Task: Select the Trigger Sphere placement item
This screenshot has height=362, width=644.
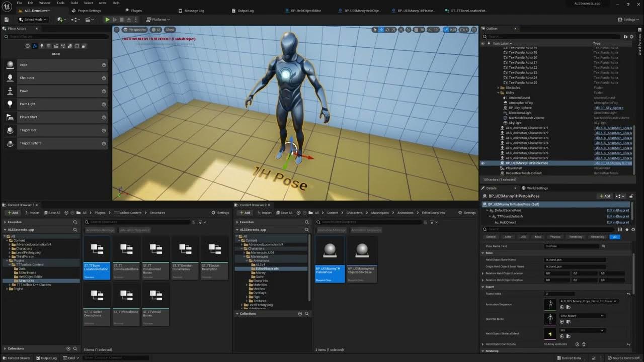Action: pos(55,143)
